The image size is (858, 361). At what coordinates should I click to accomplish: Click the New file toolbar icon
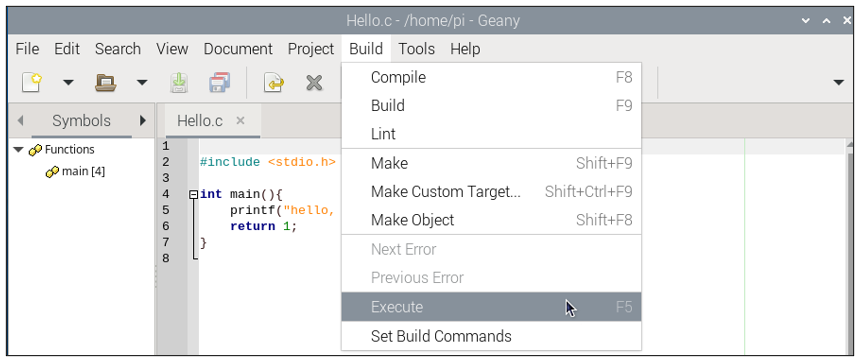point(32,83)
